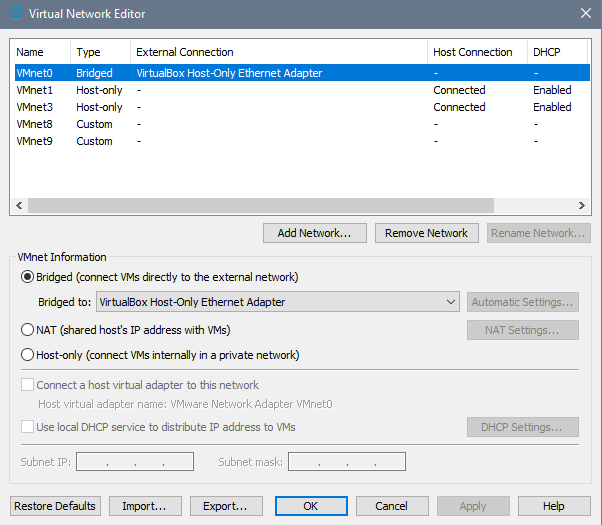Select the NAT radio option
602x525 pixels.
tap(27, 329)
